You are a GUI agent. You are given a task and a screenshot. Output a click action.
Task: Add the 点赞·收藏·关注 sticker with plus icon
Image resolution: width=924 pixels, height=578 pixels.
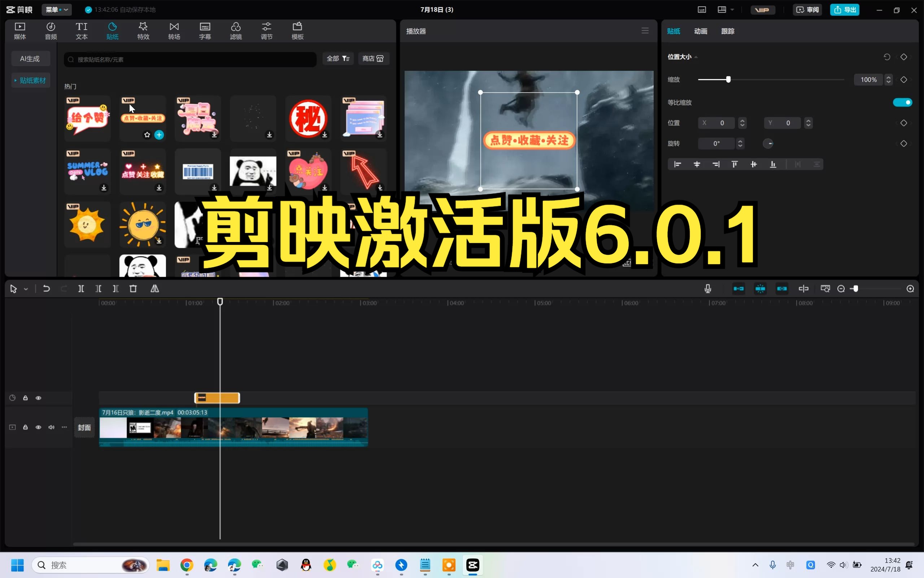(159, 134)
